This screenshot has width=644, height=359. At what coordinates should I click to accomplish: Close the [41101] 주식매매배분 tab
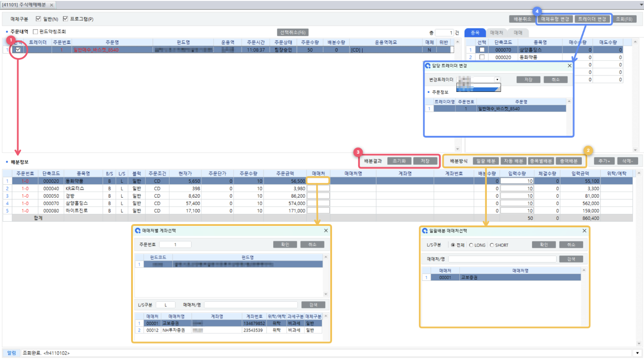point(51,5)
